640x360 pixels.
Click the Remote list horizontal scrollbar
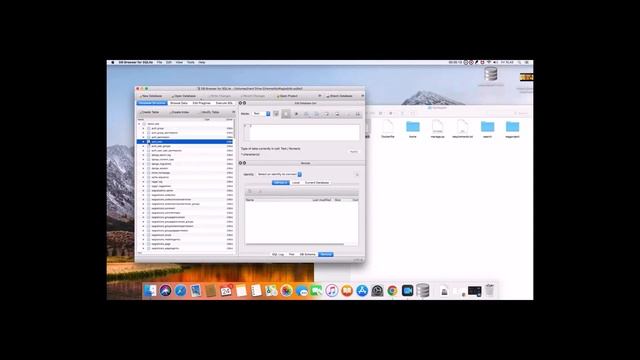(295, 244)
